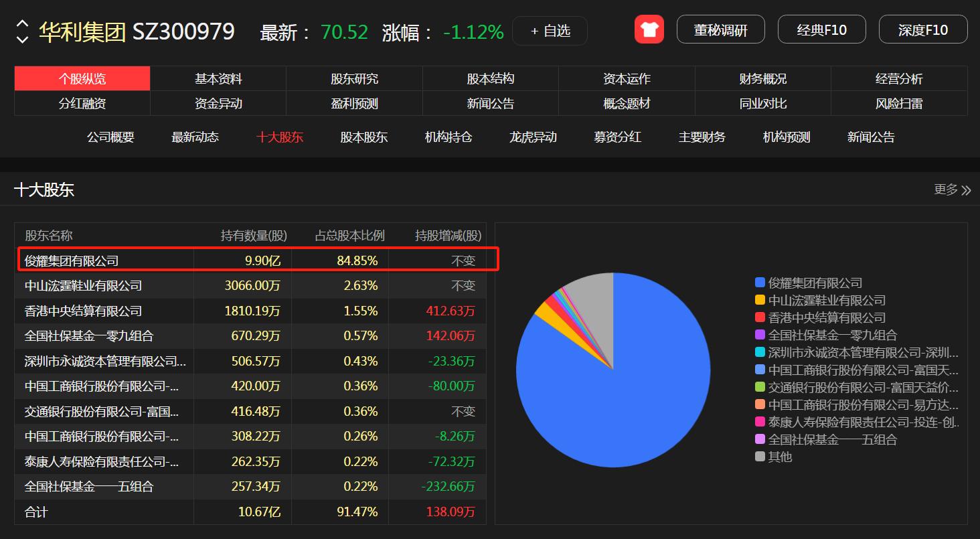Toggle yellow 中山浤霆鞋业 legend swatch
980x539 pixels.
tap(760, 300)
